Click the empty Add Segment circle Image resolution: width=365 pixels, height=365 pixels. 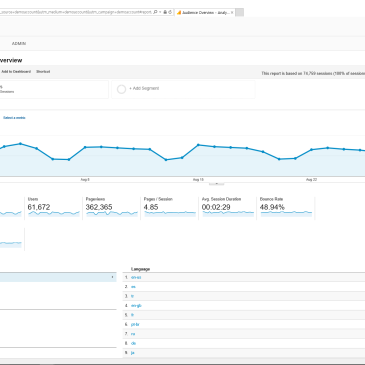[121, 89]
